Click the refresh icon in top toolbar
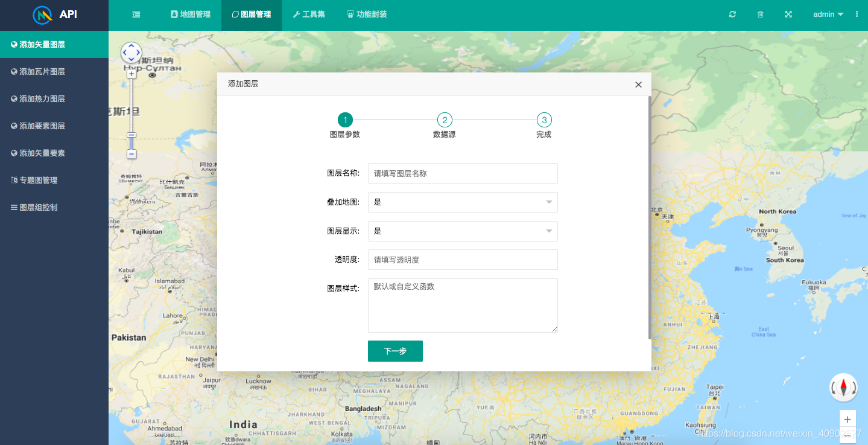 pos(732,13)
